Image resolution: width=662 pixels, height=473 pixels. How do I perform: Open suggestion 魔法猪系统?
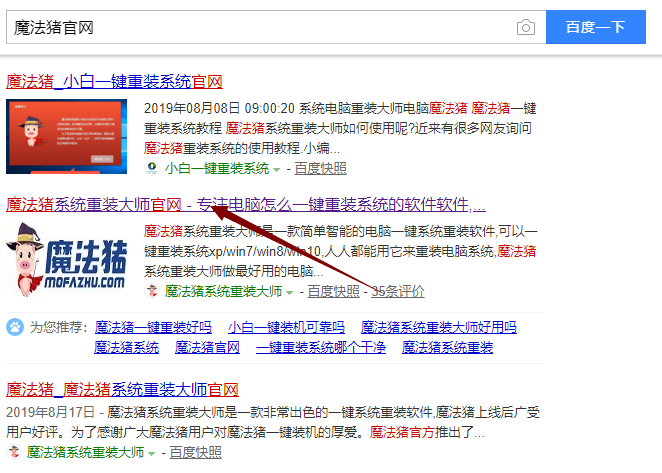click(127, 348)
